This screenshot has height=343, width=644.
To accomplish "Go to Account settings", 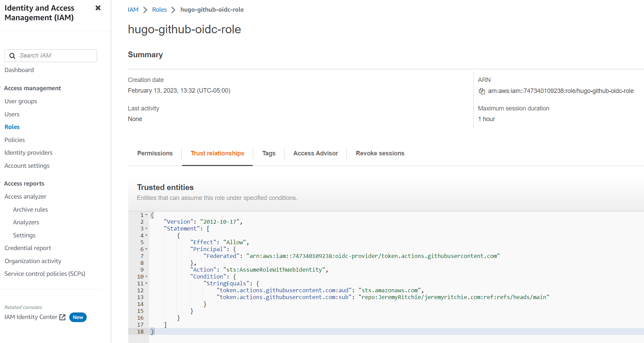I will click(x=27, y=166).
